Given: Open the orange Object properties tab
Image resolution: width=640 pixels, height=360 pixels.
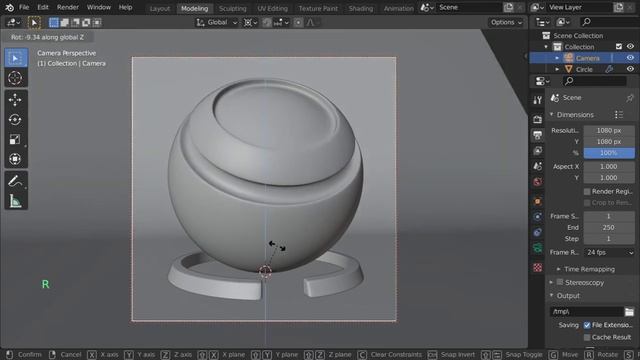Looking at the screenshot, I should [x=538, y=201].
